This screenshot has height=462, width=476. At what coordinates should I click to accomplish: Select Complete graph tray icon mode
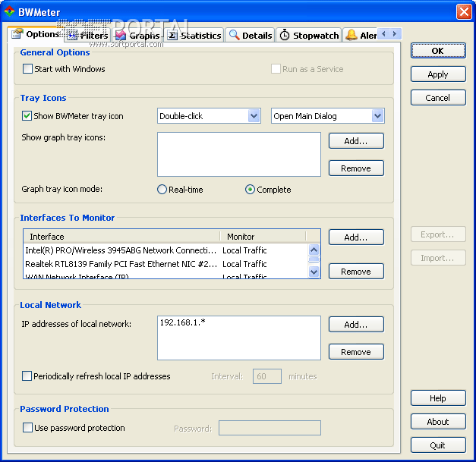pos(250,190)
